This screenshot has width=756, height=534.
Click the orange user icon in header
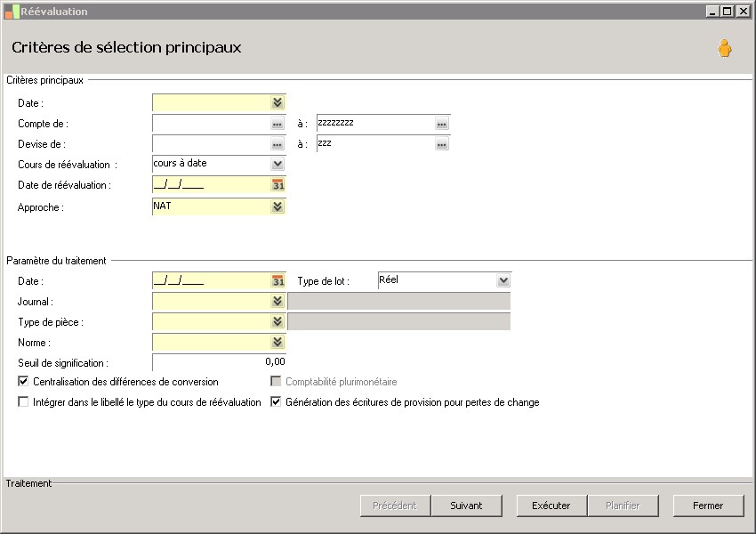click(725, 49)
